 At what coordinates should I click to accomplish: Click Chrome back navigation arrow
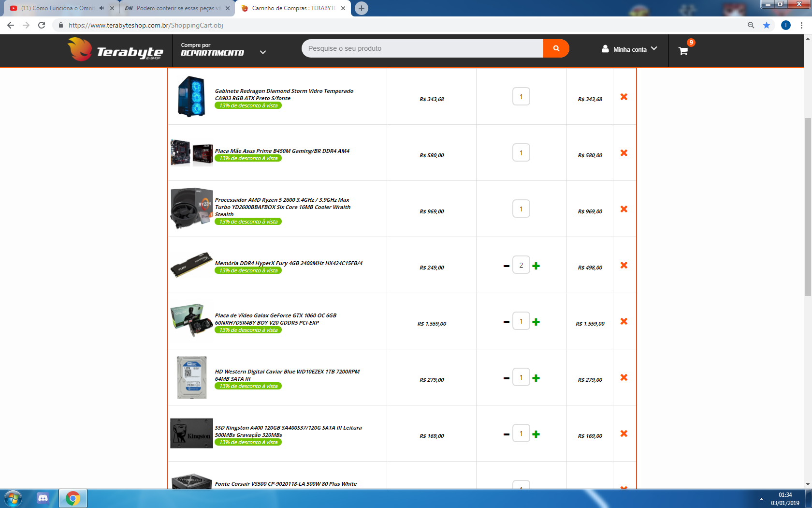11,25
